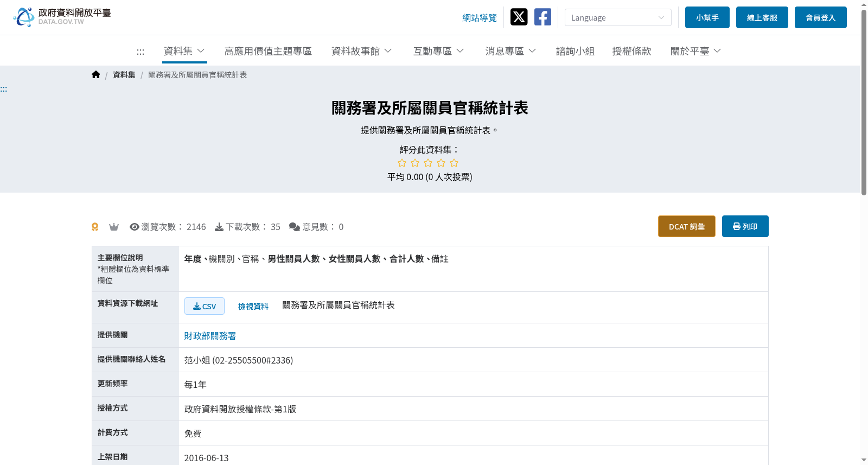Click the three-dots accesskey marker in navbar
Viewport: 868px width, 465px height.
point(141,52)
